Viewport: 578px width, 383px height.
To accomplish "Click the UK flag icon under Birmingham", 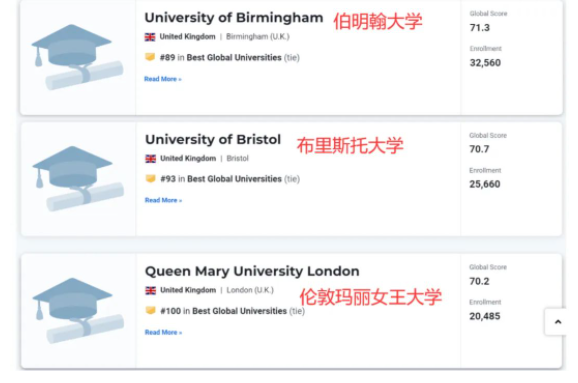I will (150, 37).
